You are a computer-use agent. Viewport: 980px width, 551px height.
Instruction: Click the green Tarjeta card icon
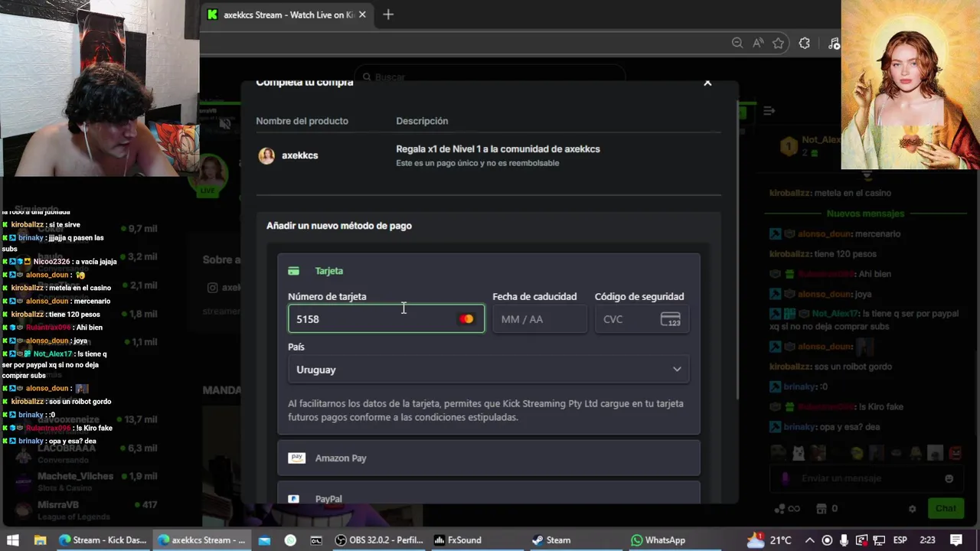[293, 271]
